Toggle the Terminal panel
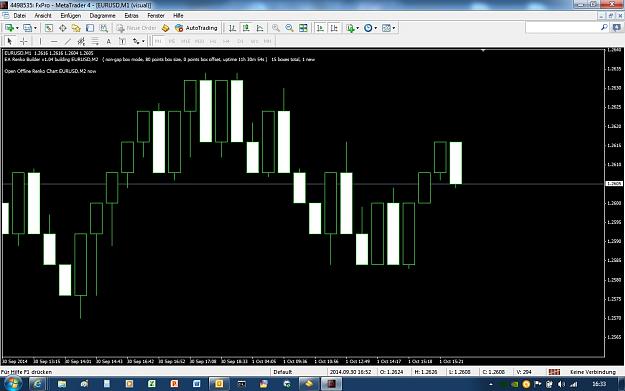The width and height of the screenshot is (625, 391). [90, 28]
